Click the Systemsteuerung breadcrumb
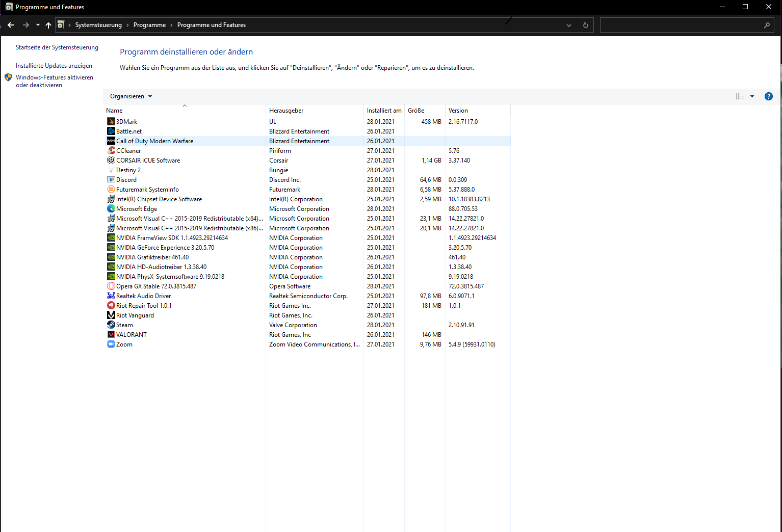The width and height of the screenshot is (782, 532). click(x=98, y=25)
